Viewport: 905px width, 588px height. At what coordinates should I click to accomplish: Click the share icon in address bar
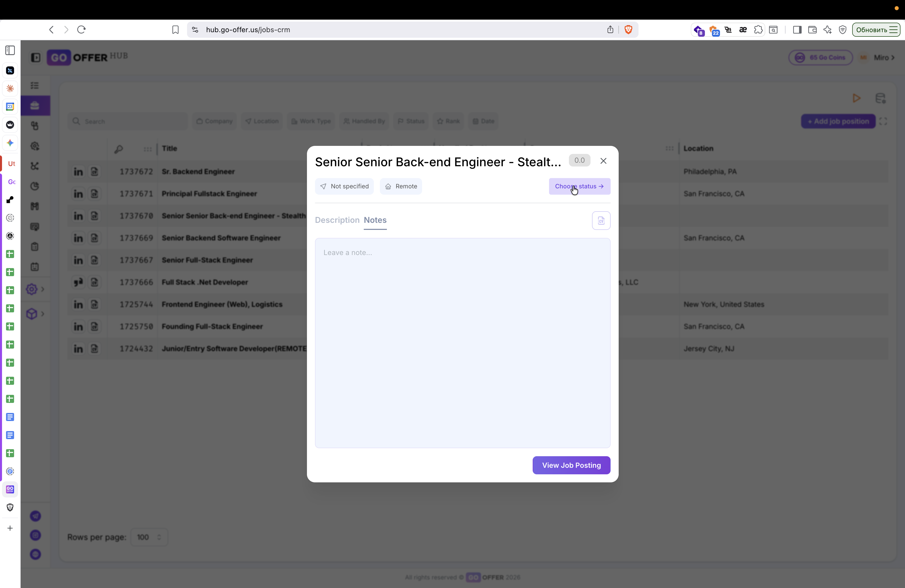[x=610, y=30]
